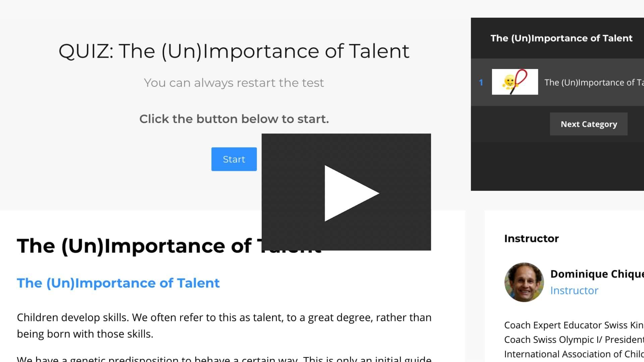Click the 'International Association' bio line
644x362 pixels.
pos(574,354)
